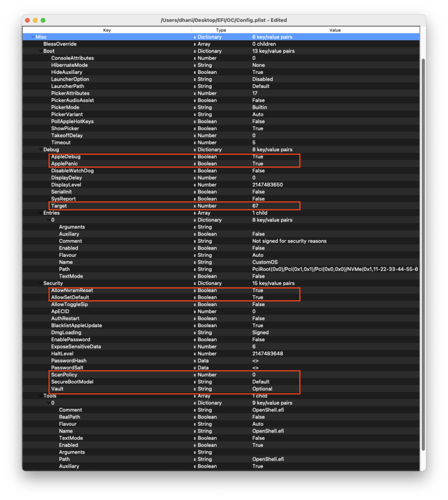Select the ApplePanic key

(x=64, y=164)
